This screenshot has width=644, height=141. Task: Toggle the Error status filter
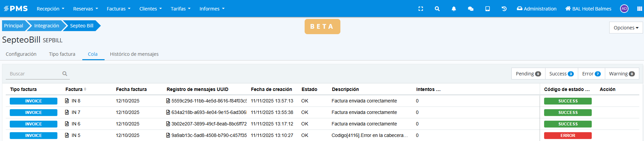click(x=591, y=74)
